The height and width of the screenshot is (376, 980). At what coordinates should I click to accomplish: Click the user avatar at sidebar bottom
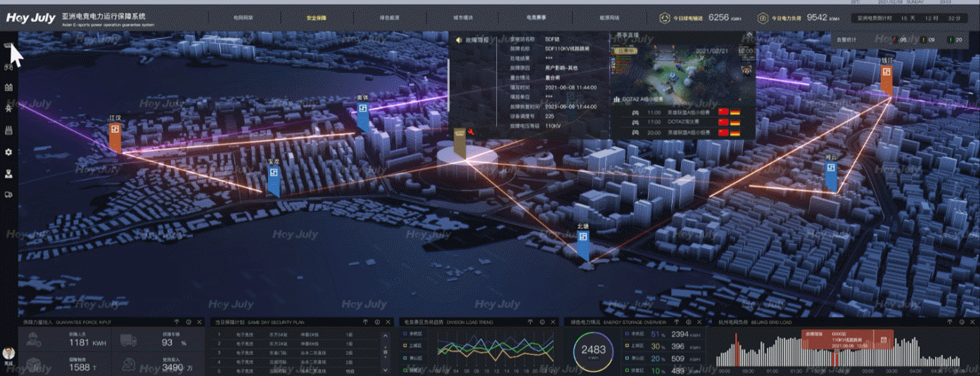pyautogui.click(x=8, y=353)
